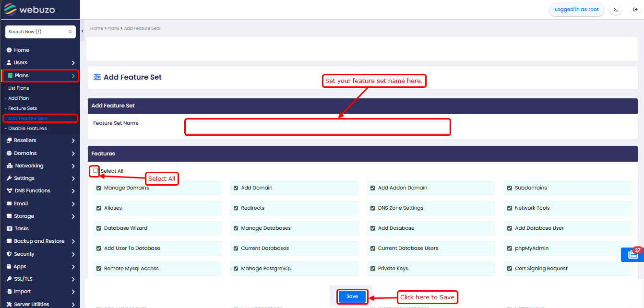Uncheck the phpMyAdmin feature checkbox

(510, 249)
